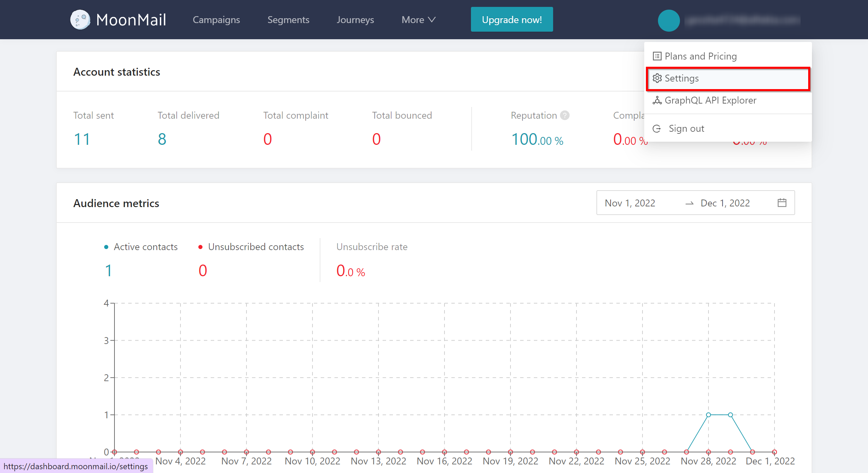Go to Segments in the navigation bar
This screenshot has height=473, width=868.
click(x=288, y=20)
